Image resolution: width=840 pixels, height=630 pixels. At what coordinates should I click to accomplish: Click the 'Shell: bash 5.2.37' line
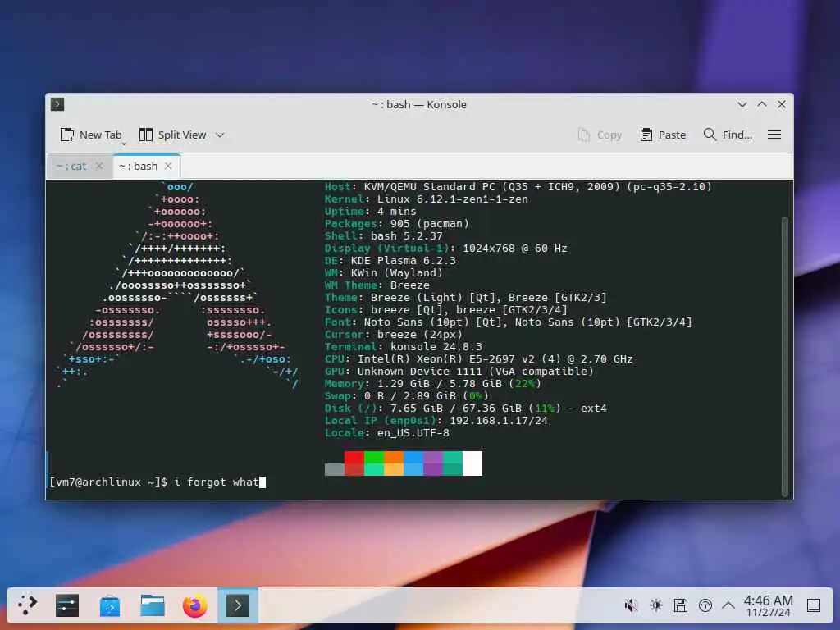pyautogui.click(x=384, y=236)
